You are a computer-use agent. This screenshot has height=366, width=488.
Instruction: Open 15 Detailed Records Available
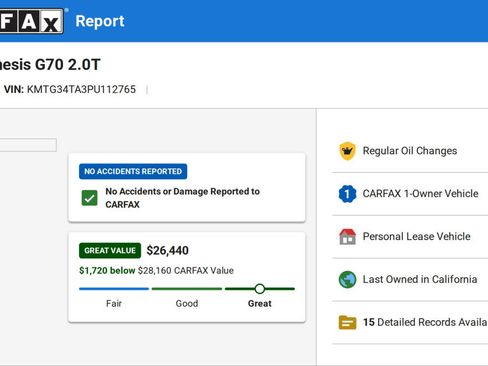[410, 322]
